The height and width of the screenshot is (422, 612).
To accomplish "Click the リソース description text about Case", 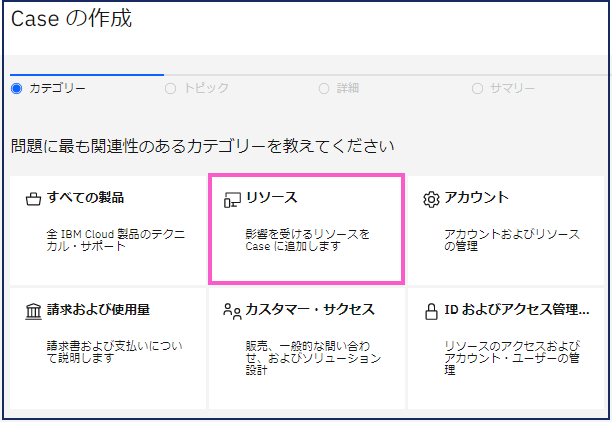I will pos(307,240).
